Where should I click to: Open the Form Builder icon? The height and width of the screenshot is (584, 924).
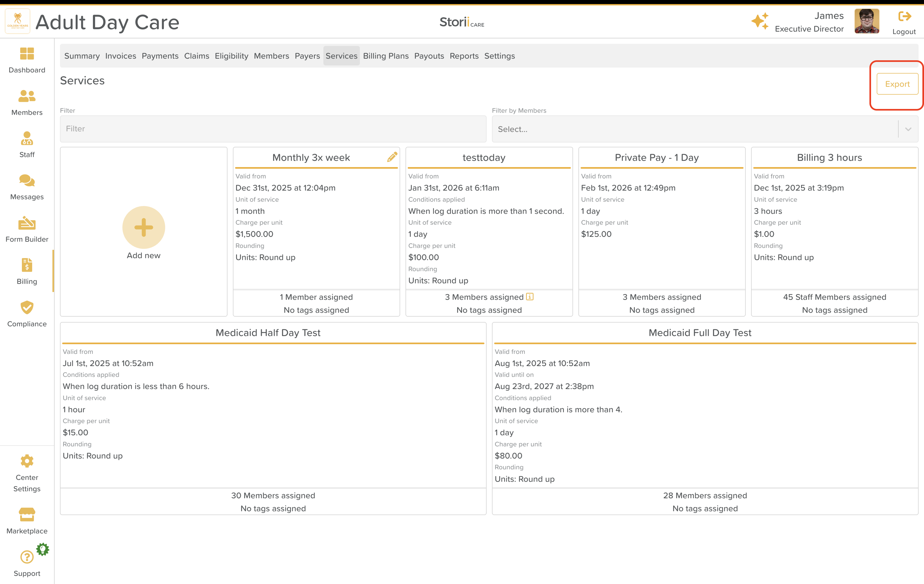27,223
